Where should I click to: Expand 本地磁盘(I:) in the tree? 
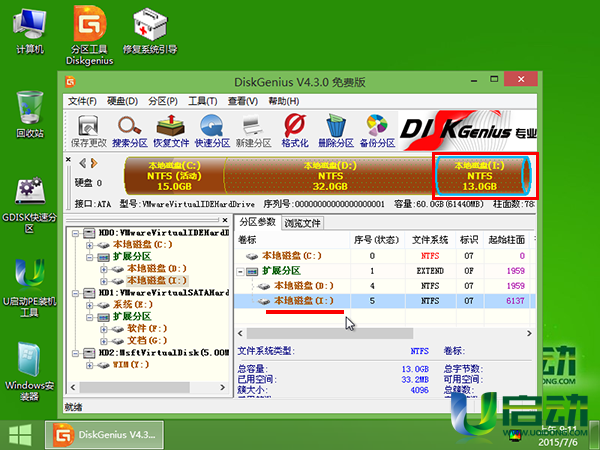pos(103,281)
